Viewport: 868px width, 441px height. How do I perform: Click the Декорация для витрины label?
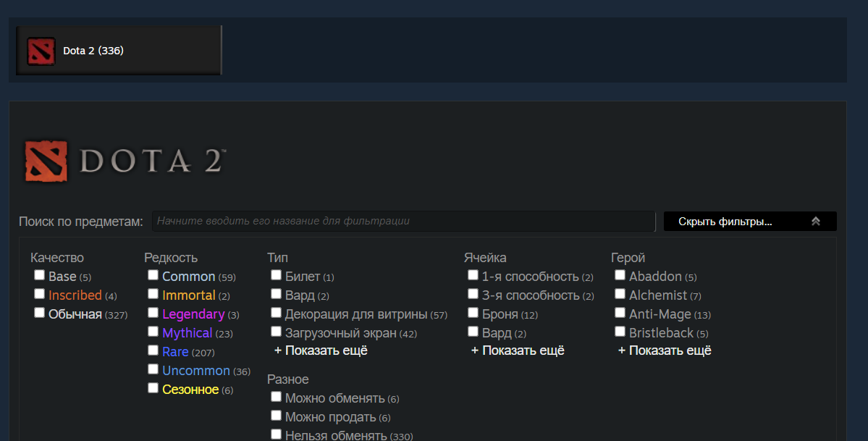point(356,314)
